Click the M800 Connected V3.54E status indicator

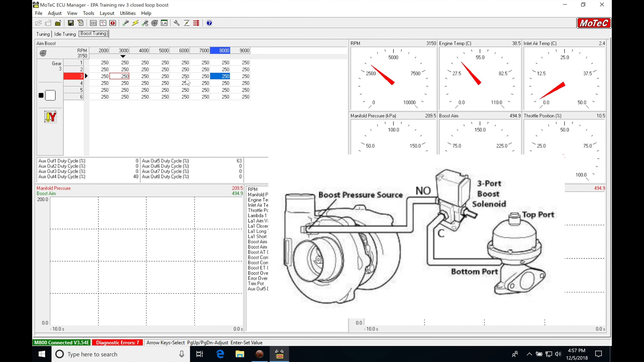pos(61,342)
